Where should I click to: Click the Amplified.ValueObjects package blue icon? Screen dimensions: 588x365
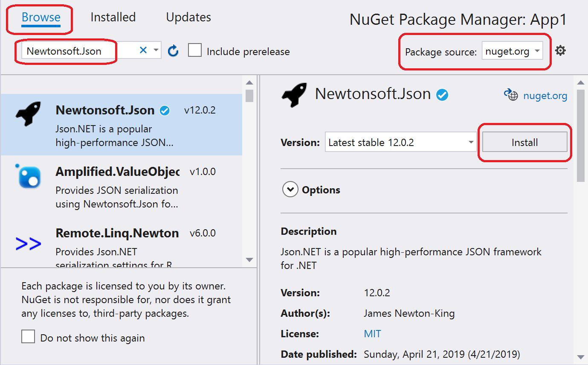tap(28, 176)
